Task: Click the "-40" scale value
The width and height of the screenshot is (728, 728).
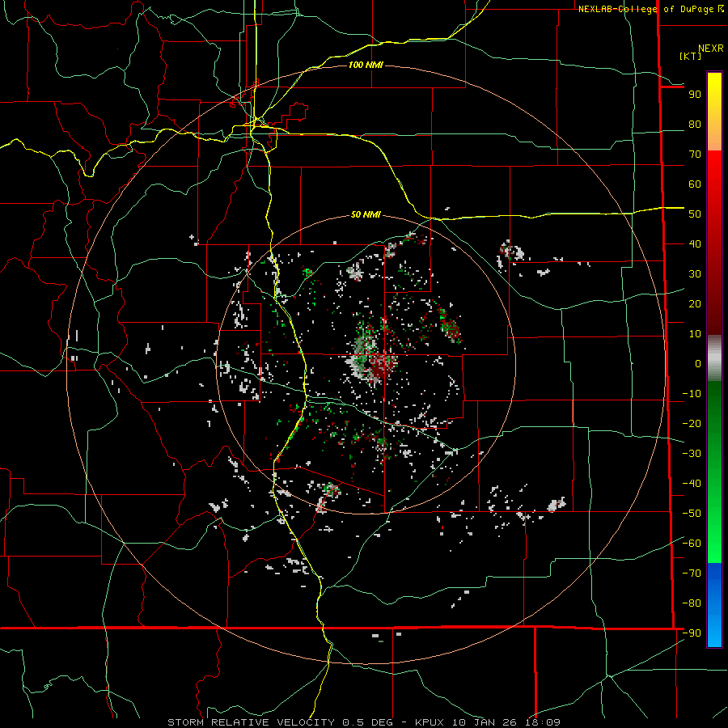Action: [692, 484]
